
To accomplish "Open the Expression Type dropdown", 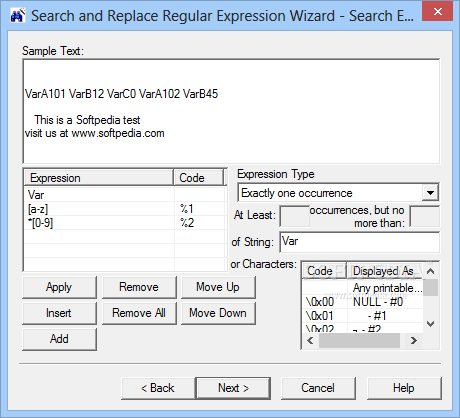I will pos(430,193).
